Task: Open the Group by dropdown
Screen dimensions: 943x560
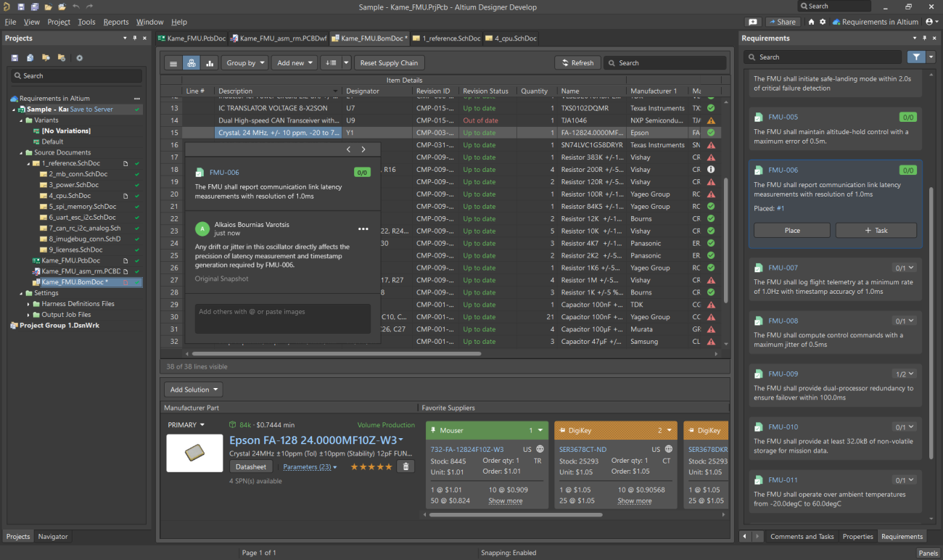Action: coord(244,63)
